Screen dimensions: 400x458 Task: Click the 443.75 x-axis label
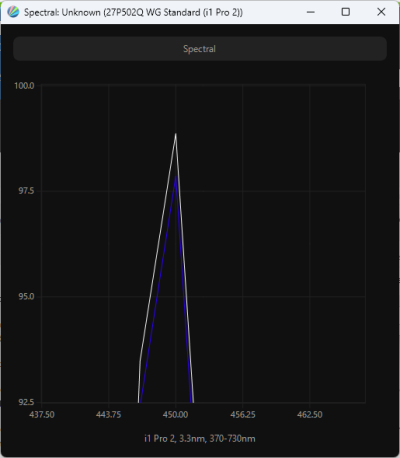[x=108, y=415]
